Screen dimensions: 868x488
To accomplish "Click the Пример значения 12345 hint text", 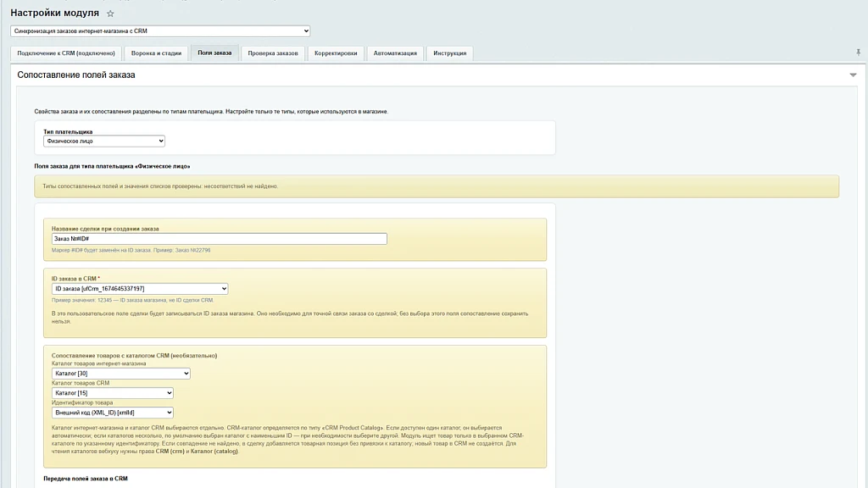I will point(132,301).
